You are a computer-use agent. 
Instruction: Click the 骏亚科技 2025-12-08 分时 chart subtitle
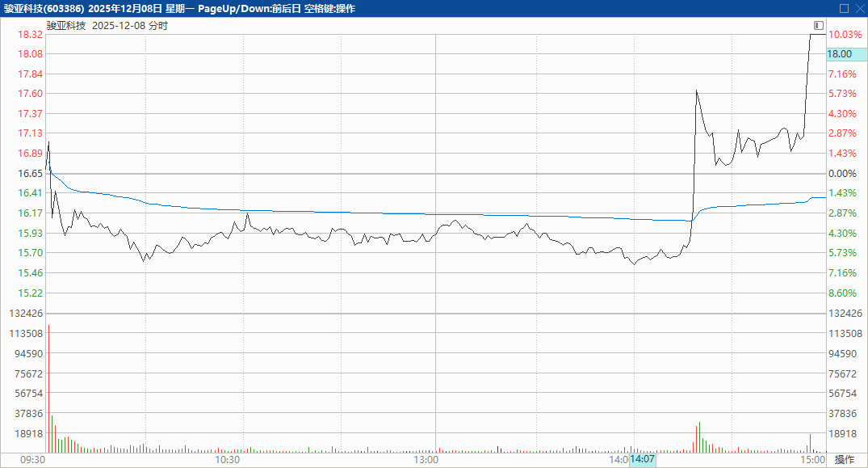click(x=107, y=26)
